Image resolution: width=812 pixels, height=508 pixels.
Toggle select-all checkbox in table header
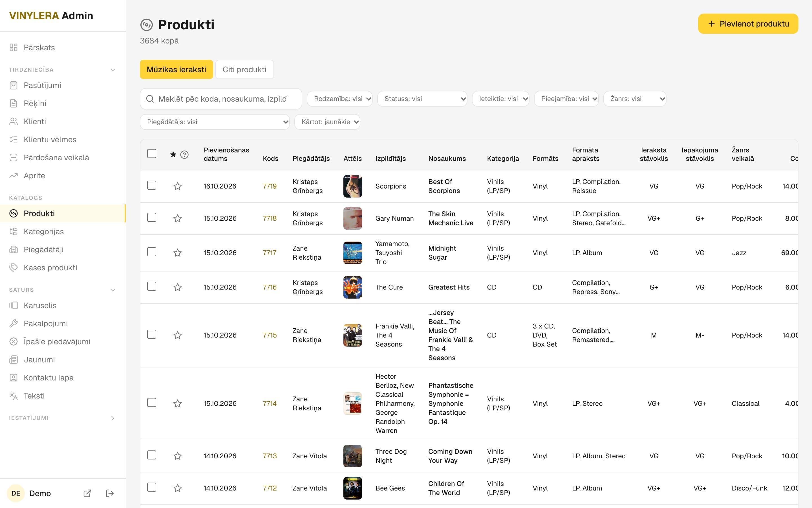click(152, 154)
